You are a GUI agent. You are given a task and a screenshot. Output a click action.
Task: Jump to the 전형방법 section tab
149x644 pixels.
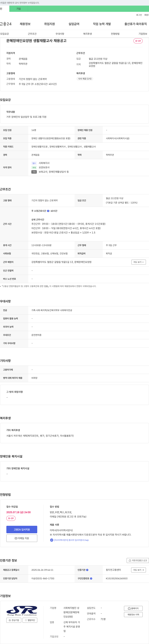point(115,34)
